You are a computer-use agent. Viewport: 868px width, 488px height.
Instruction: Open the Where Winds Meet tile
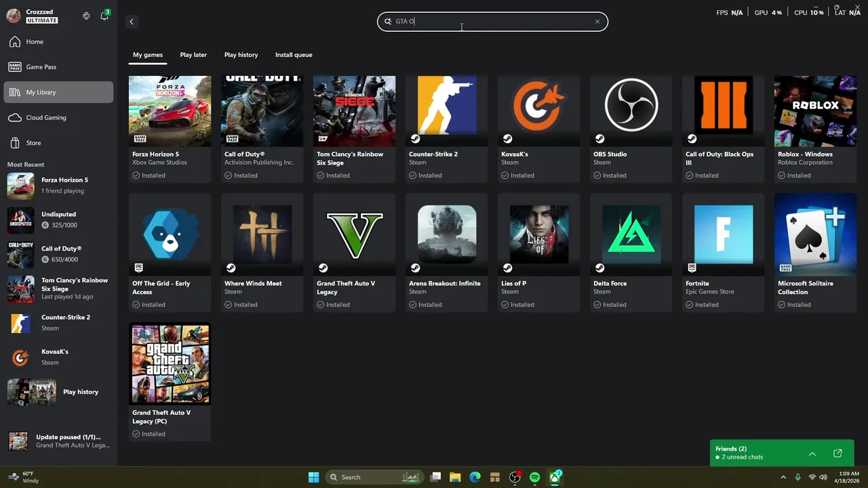click(262, 252)
